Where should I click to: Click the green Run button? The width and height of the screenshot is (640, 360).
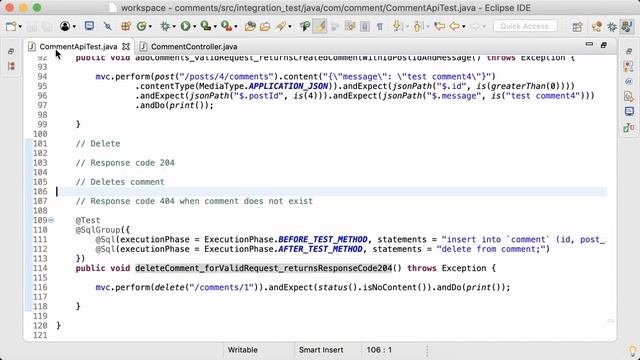(185, 27)
